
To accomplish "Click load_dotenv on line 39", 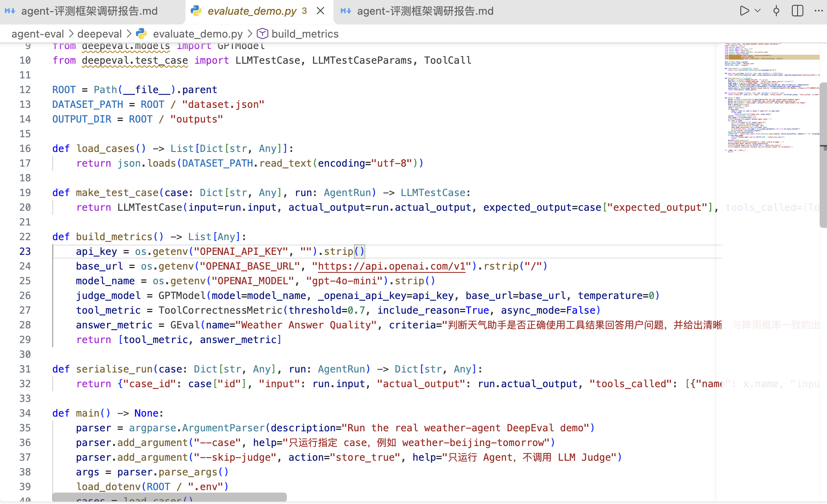I will pyautogui.click(x=108, y=487).
